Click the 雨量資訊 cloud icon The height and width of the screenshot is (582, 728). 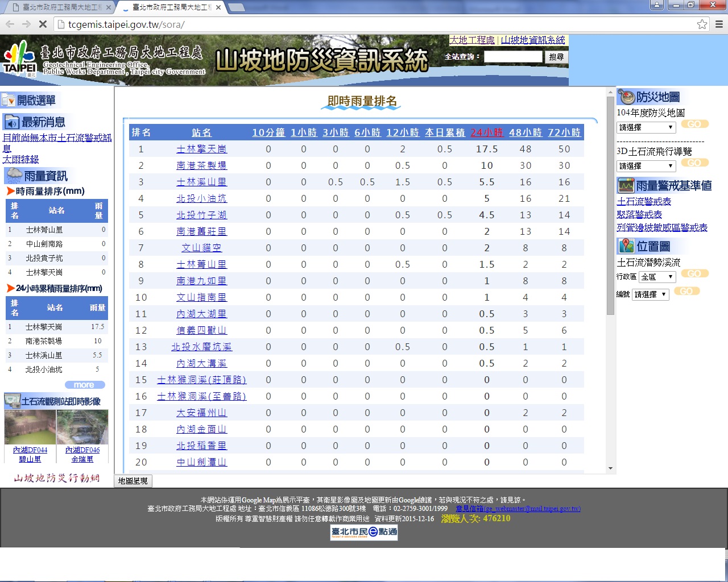[14, 176]
